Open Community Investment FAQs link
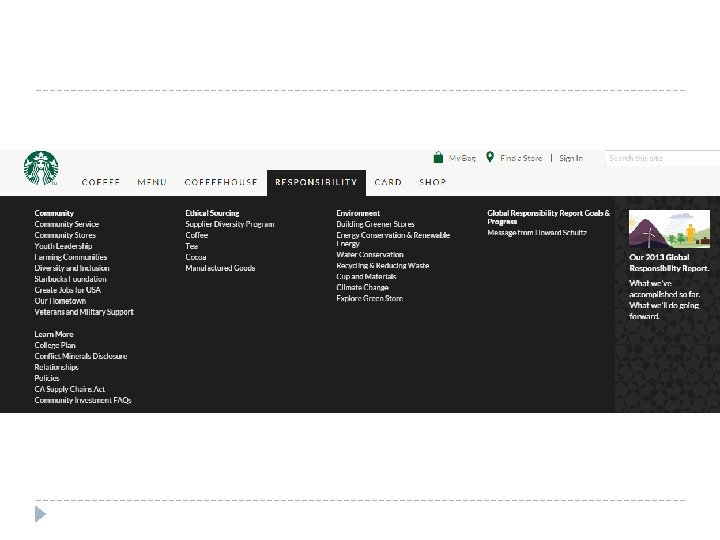The width and height of the screenshot is (720, 540). click(83, 400)
